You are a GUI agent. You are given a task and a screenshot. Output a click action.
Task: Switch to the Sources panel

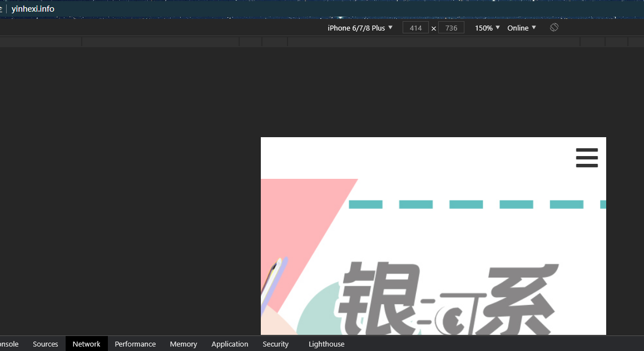(x=45, y=344)
